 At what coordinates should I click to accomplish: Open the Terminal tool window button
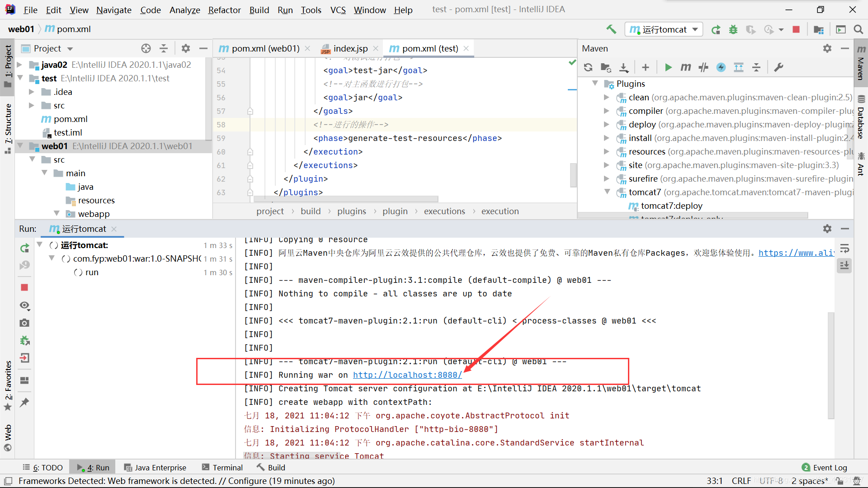[222, 467]
